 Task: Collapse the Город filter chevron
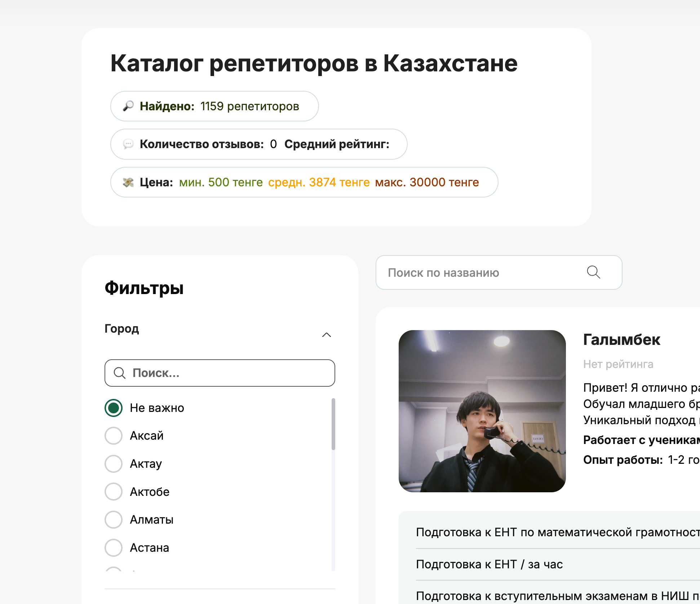[x=327, y=335]
